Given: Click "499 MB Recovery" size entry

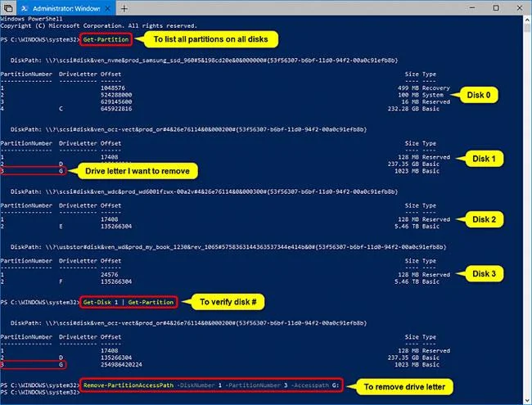Looking at the screenshot, I should pos(424,88).
